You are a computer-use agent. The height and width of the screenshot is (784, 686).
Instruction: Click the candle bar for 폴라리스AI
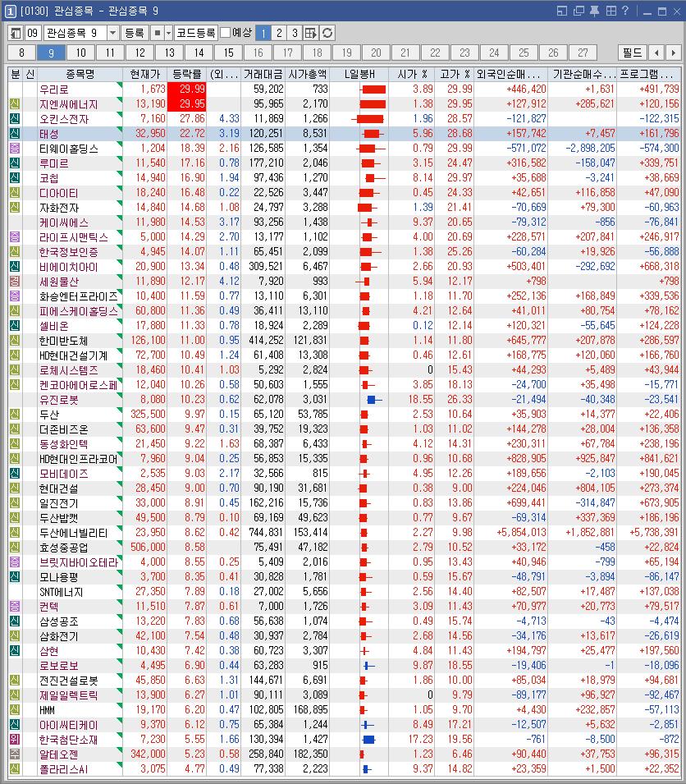coord(366,769)
